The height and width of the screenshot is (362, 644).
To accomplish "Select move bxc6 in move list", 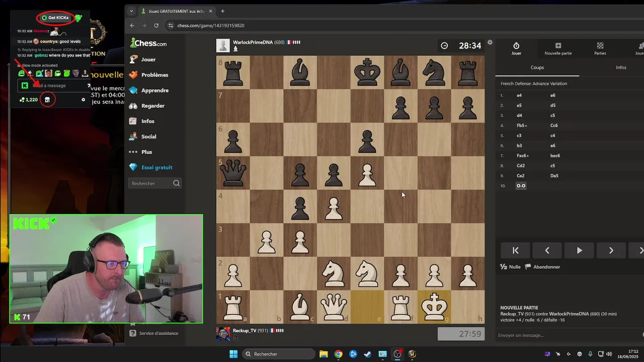I will pos(555,156).
